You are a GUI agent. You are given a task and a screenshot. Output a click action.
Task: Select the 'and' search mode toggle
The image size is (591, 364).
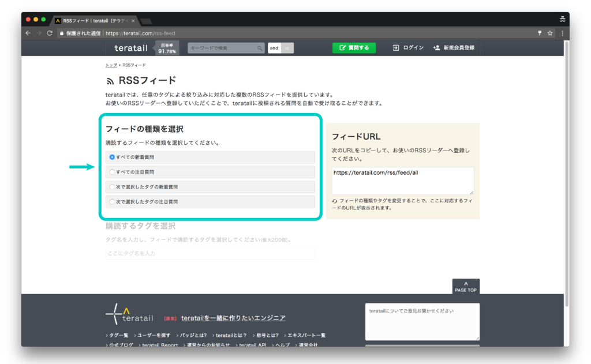click(x=274, y=48)
